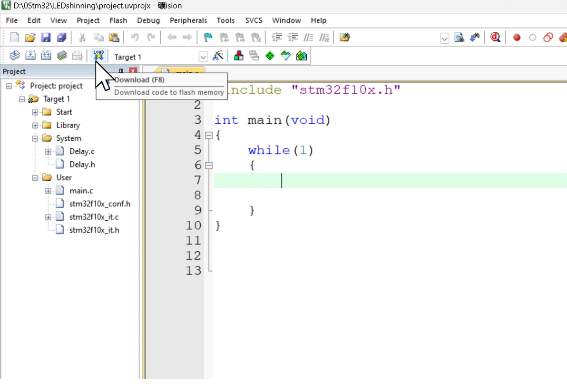Click the Redo arrow icon
Image resolution: width=567 pixels, height=392 pixels.
point(151,37)
